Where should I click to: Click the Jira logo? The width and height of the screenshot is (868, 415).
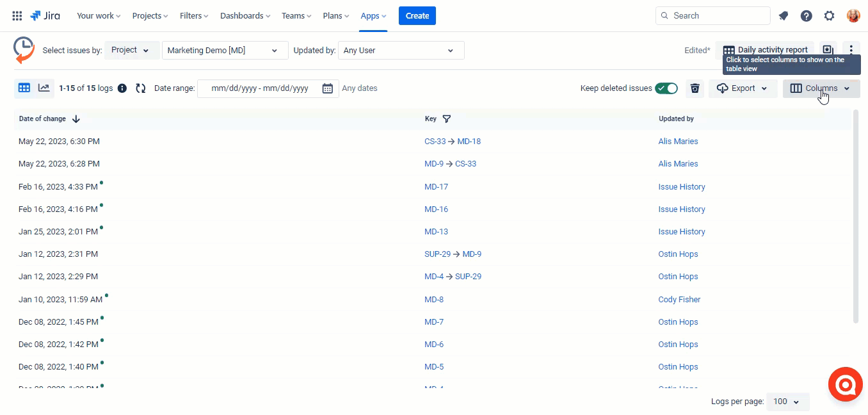click(x=45, y=16)
